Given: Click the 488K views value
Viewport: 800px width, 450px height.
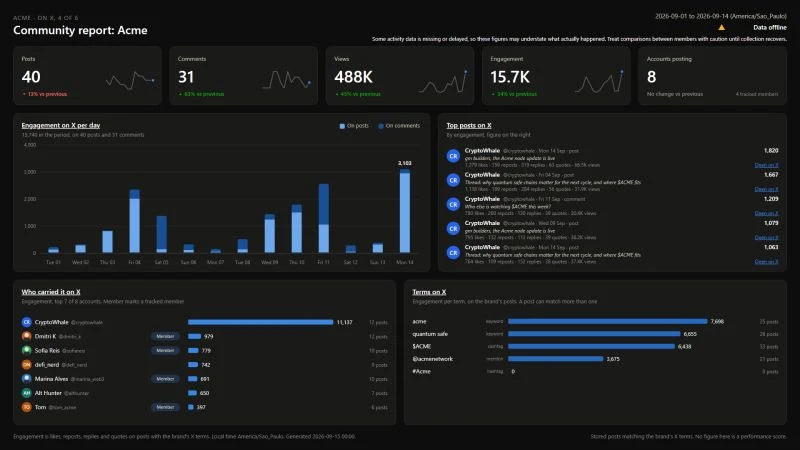Looking at the screenshot, I should pos(353,77).
